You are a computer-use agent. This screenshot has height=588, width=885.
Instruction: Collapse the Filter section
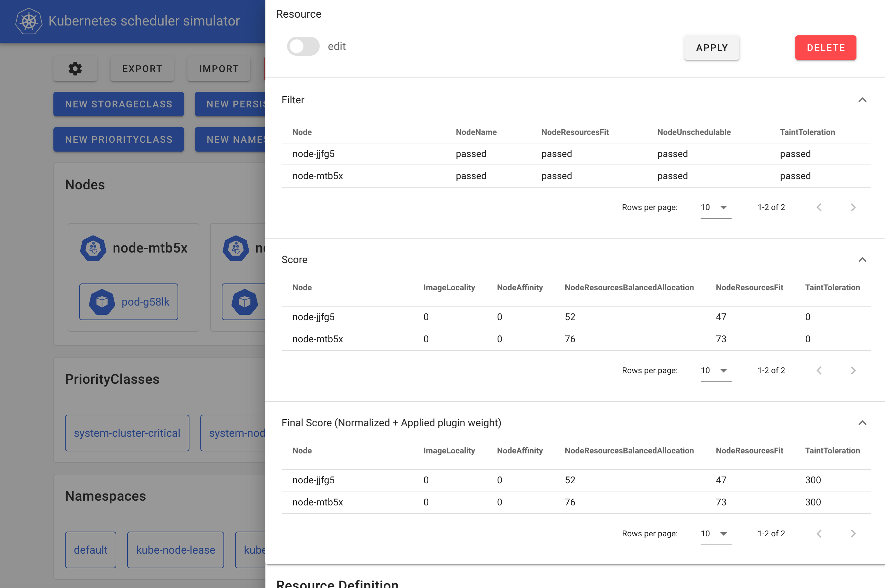coord(863,100)
